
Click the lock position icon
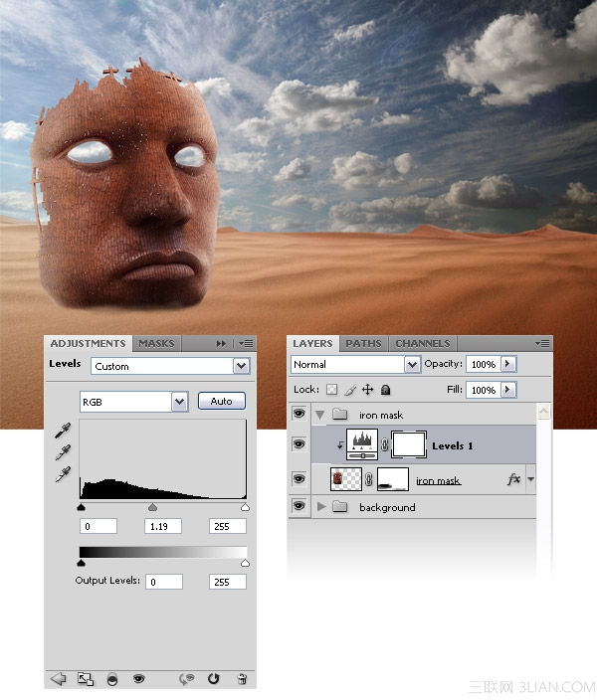(x=367, y=390)
